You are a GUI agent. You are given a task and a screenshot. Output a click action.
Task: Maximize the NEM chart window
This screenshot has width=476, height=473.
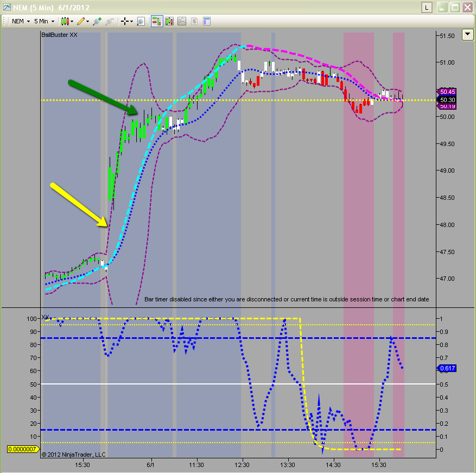(x=455, y=8)
